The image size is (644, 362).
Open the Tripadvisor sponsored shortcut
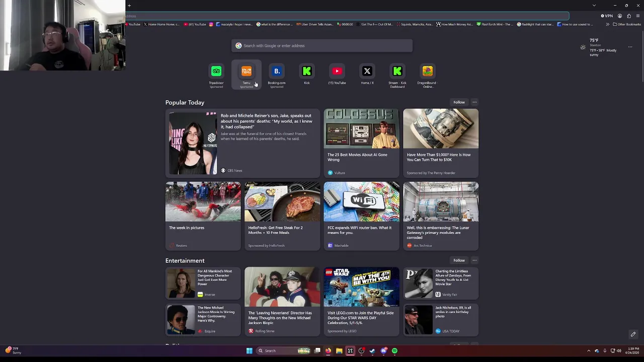pyautogui.click(x=216, y=75)
